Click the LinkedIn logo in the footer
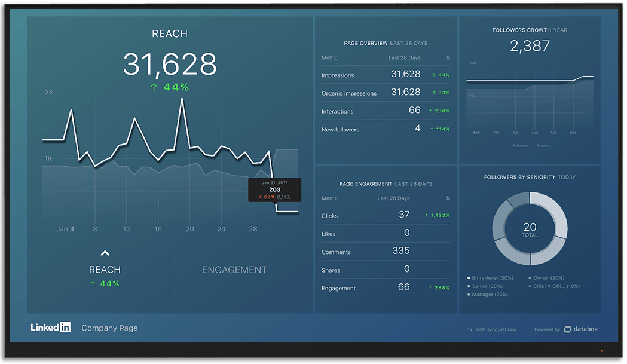 pos(51,328)
